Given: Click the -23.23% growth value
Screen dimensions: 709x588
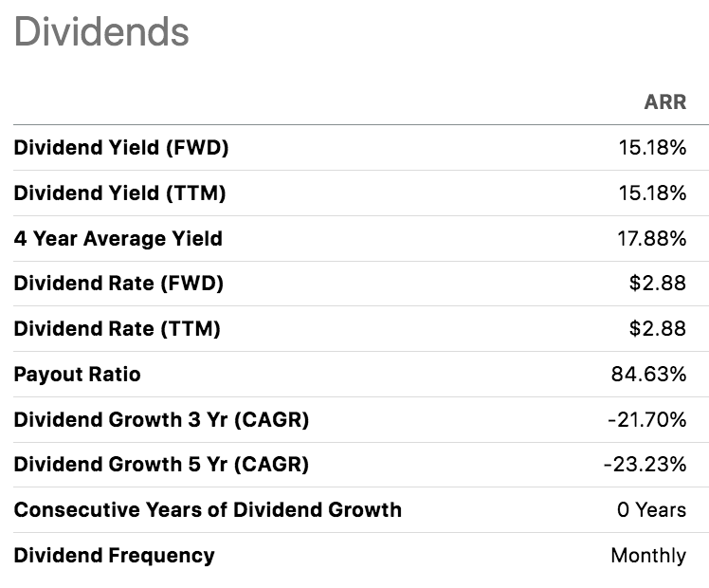Looking at the screenshot, I should pos(645,465).
